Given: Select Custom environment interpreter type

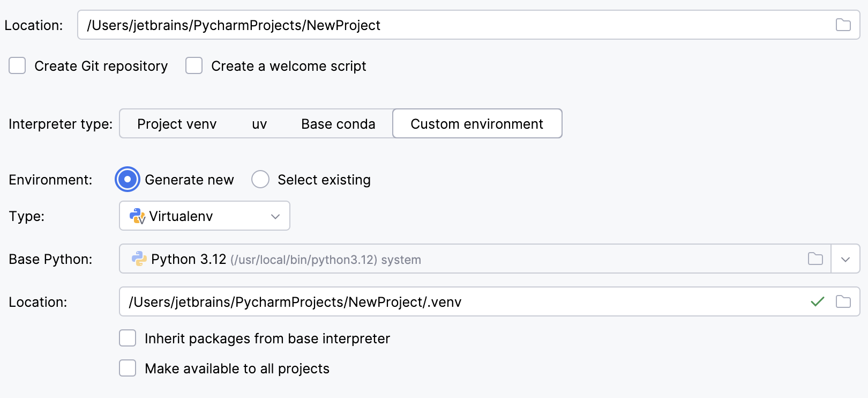Looking at the screenshot, I should click(x=477, y=123).
